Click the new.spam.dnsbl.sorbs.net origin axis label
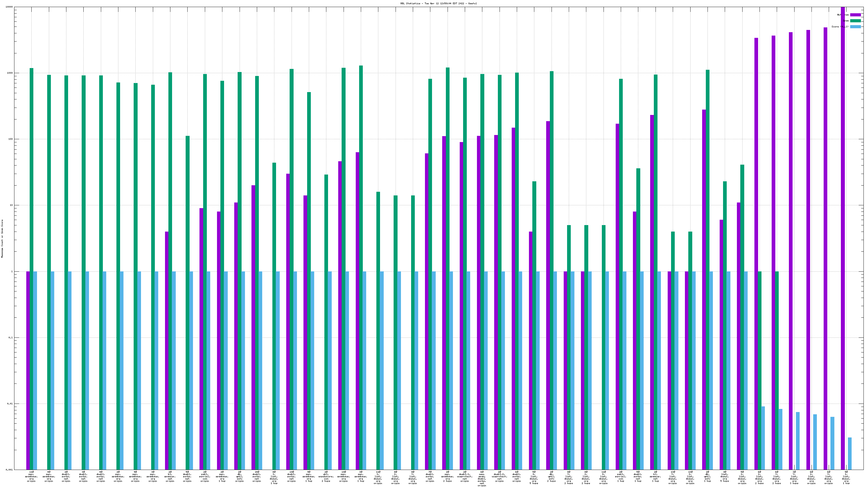The image size is (868, 488). (482, 479)
